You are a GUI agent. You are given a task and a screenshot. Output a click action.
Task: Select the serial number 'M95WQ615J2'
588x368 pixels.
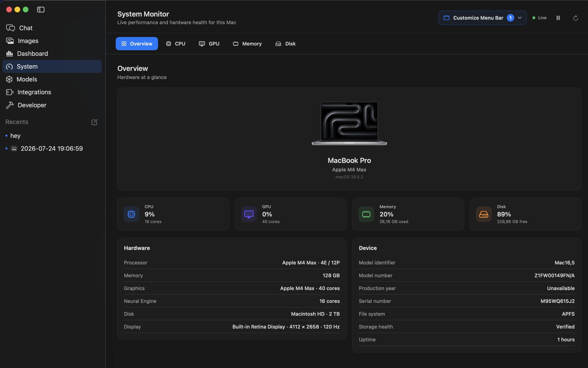558,301
